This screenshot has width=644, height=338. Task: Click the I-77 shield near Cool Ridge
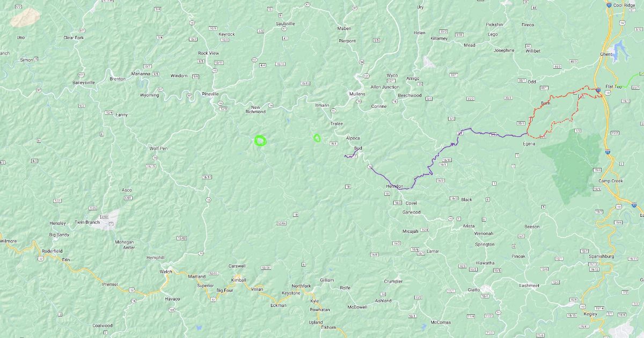pyautogui.click(x=609, y=5)
